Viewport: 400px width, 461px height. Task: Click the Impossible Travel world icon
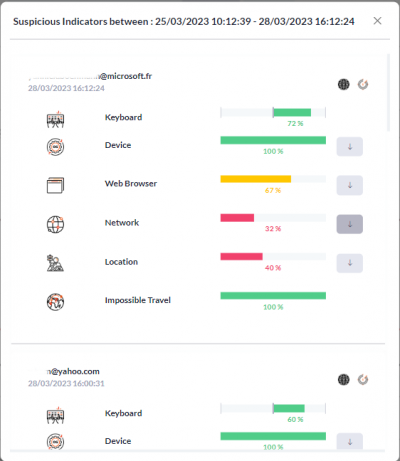(x=55, y=302)
